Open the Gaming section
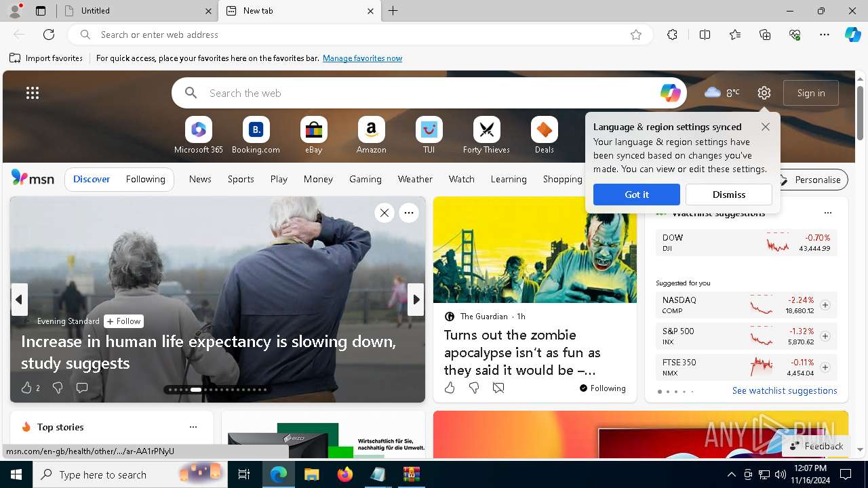This screenshot has height=488, width=868. [366, 179]
